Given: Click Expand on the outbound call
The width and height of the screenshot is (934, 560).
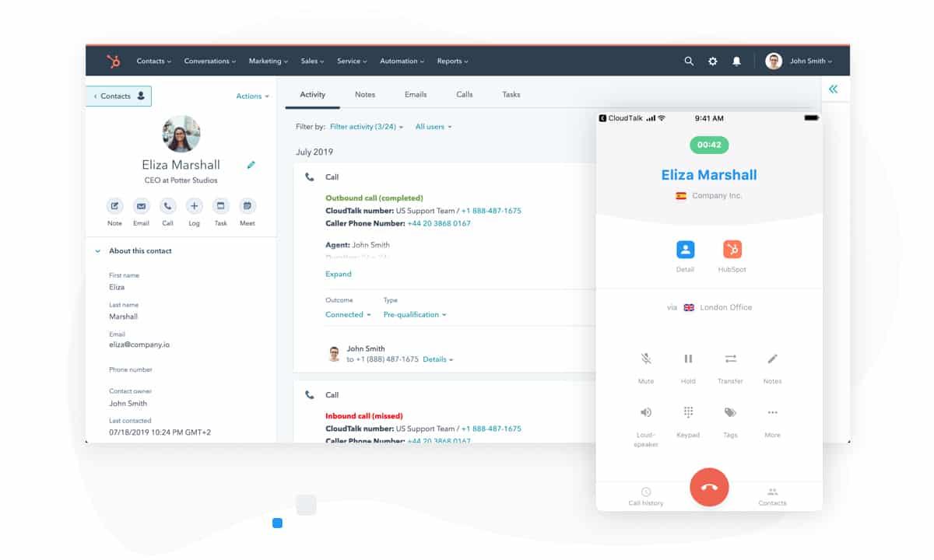Looking at the screenshot, I should (x=339, y=275).
